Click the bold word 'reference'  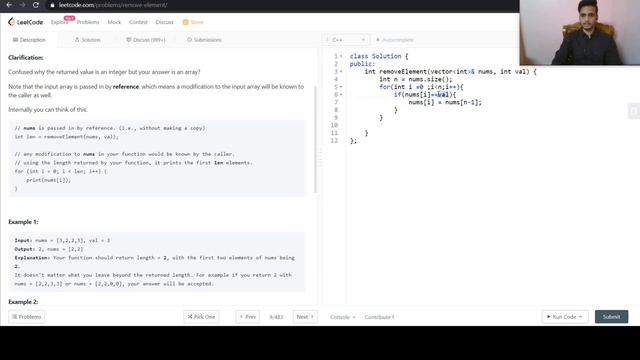[x=126, y=87]
